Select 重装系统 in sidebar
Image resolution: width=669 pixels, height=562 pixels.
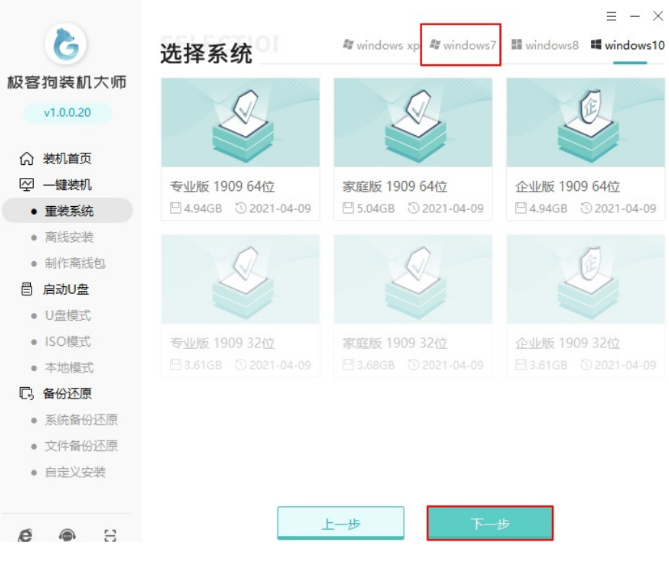coord(67,210)
